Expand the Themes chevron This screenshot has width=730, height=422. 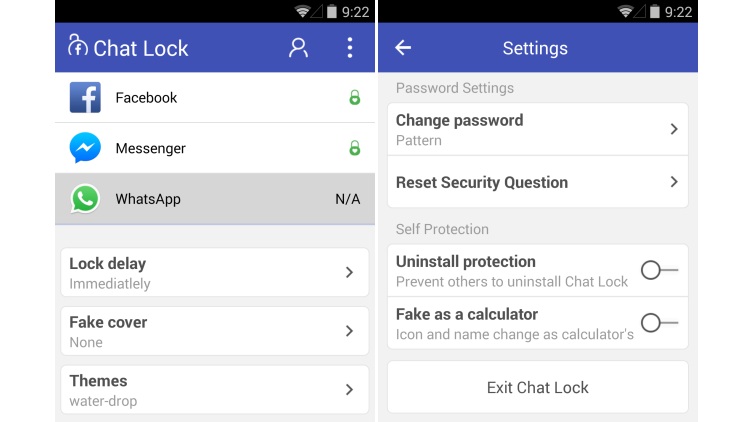click(350, 389)
